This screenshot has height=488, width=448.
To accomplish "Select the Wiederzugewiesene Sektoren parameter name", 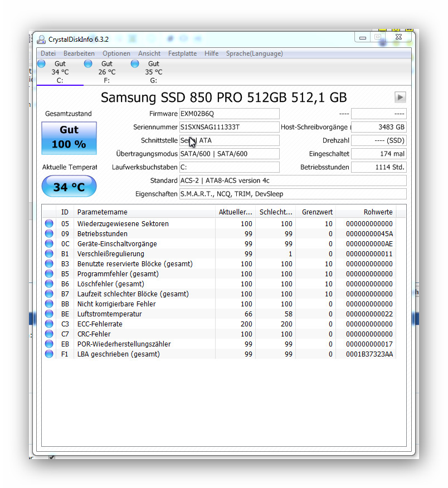I will click(123, 224).
